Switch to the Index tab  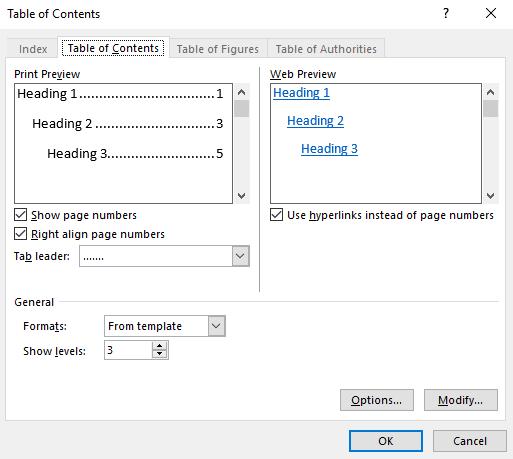[33, 49]
